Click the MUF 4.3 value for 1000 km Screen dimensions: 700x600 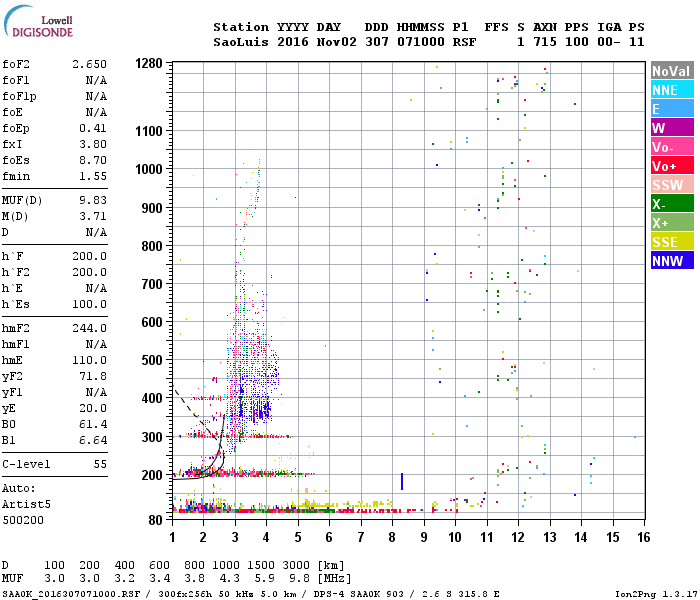[x=229, y=578]
